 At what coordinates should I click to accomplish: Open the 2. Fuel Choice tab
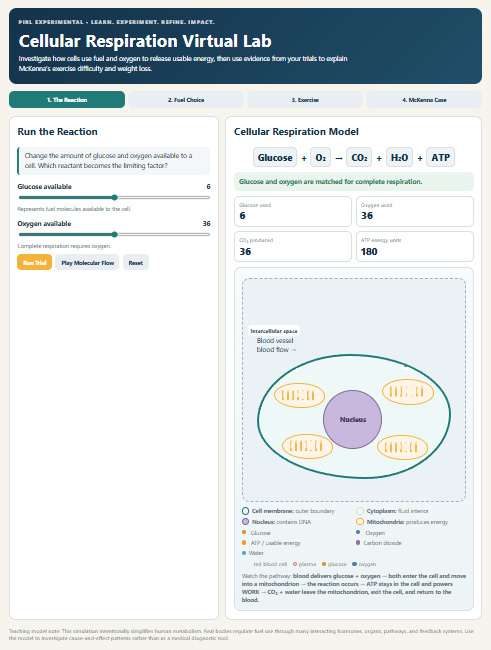[x=186, y=99]
